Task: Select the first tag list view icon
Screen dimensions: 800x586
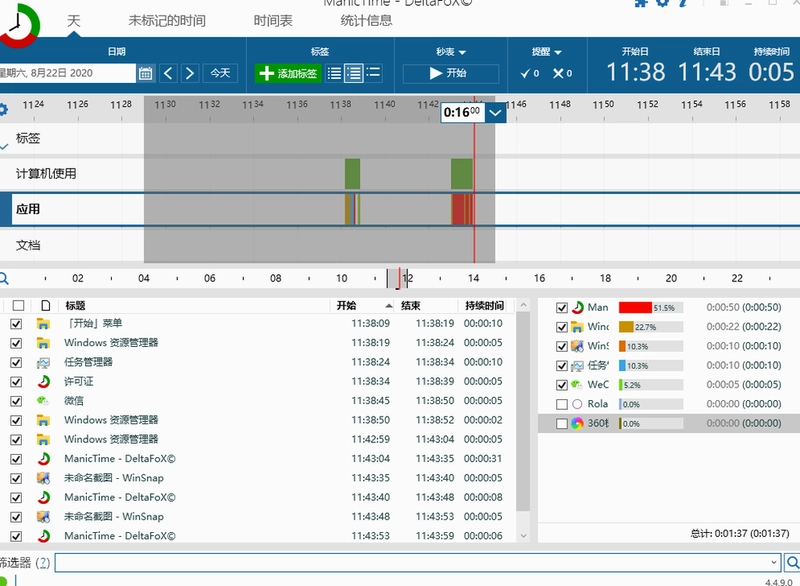Action: [334, 73]
